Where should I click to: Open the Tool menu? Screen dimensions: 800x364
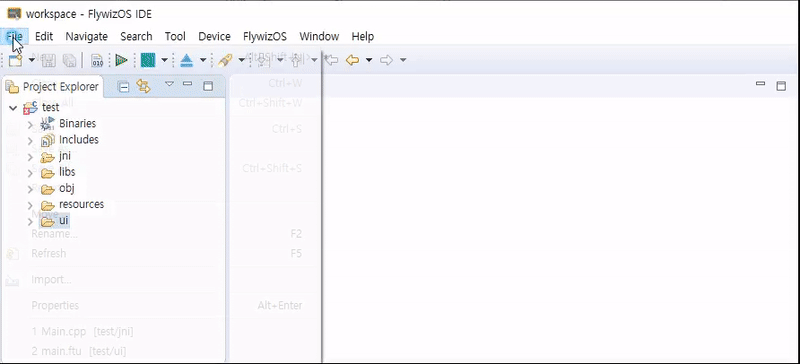175,36
